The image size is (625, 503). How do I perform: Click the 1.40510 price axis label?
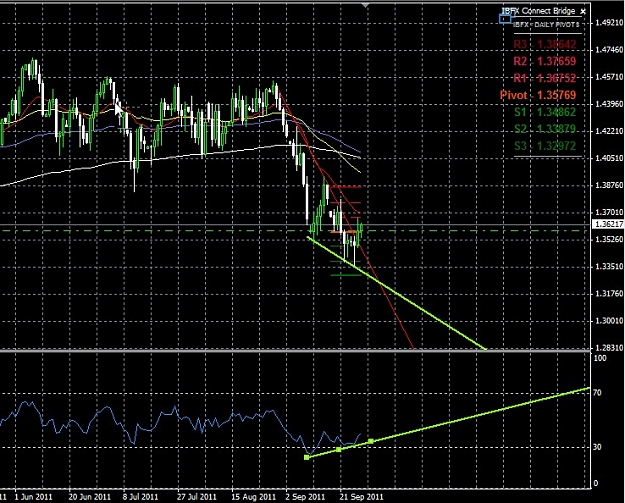(x=609, y=158)
